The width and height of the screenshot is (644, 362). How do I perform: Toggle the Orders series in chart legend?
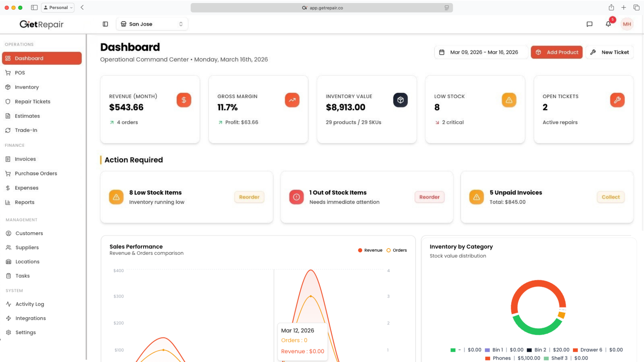click(396, 250)
